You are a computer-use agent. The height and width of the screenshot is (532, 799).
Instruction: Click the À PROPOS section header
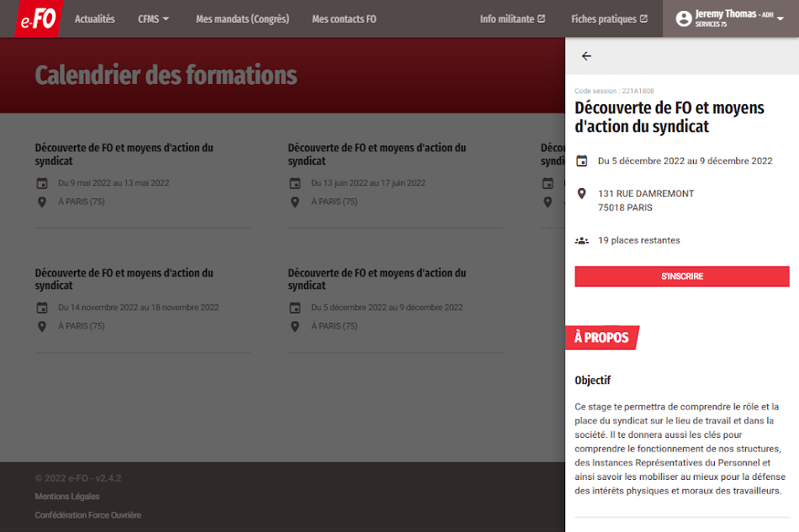tap(602, 338)
